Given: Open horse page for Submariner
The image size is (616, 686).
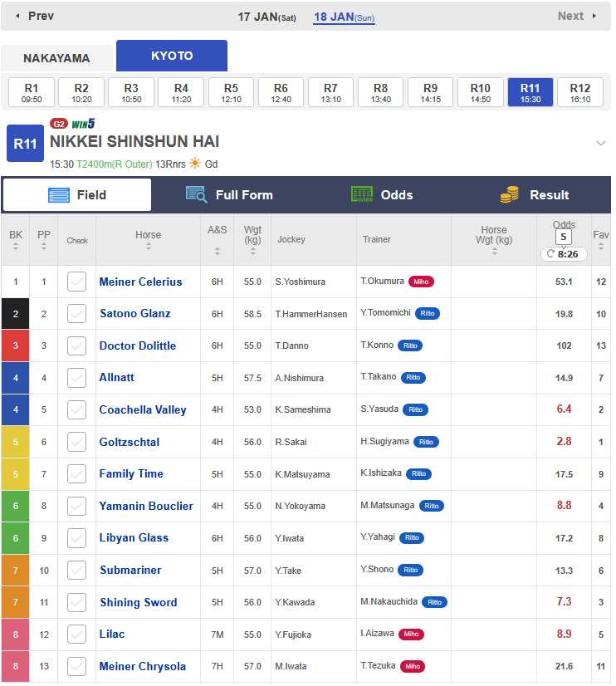Looking at the screenshot, I should (x=130, y=570).
